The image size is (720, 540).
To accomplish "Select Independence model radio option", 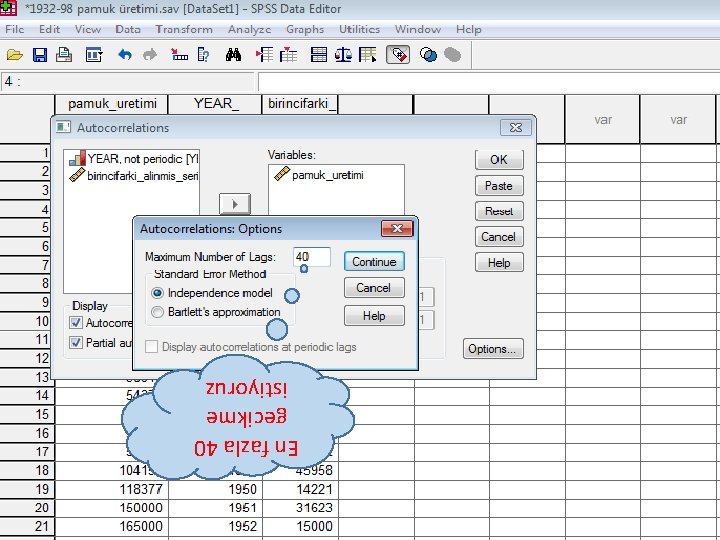I will tap(158, 293).
